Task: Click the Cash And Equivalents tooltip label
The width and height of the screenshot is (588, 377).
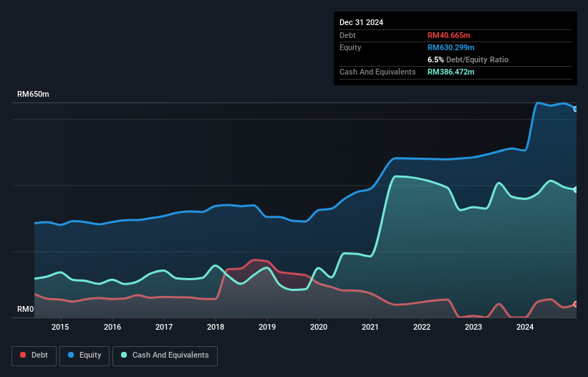Action: tap(377, 72)
